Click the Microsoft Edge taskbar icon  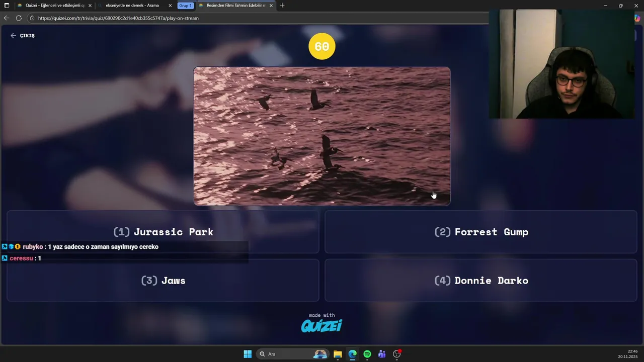pos(352,354)
